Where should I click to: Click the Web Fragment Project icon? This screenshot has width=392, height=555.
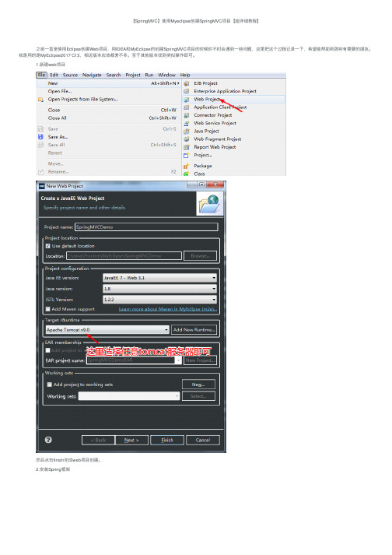[x=187, y=139]
